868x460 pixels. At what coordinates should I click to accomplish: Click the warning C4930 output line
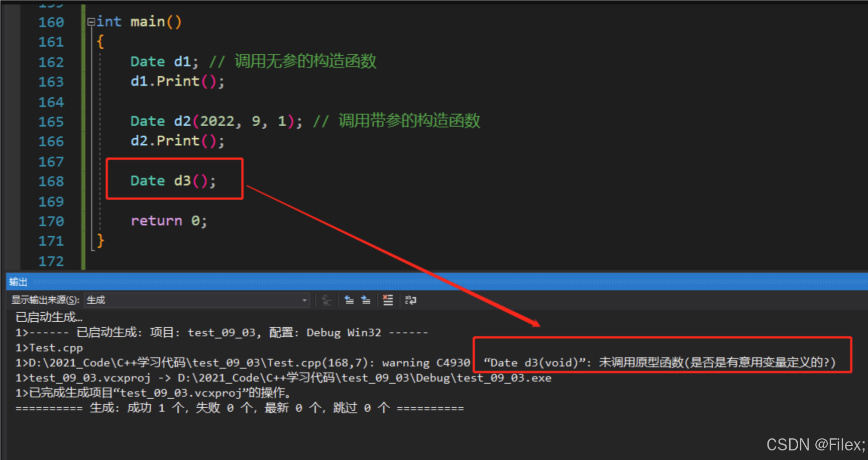425,362
